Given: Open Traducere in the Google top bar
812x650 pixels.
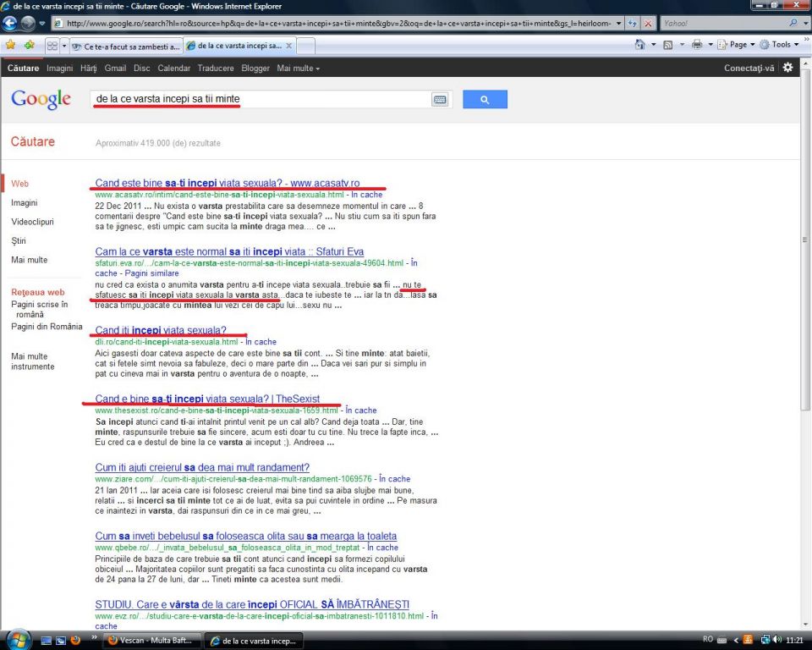Looking at the screenshot, I should click(216, 68).
